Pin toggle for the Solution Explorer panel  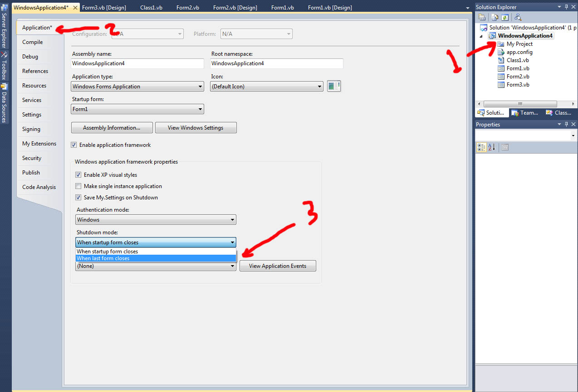click(x=566, y=7)
